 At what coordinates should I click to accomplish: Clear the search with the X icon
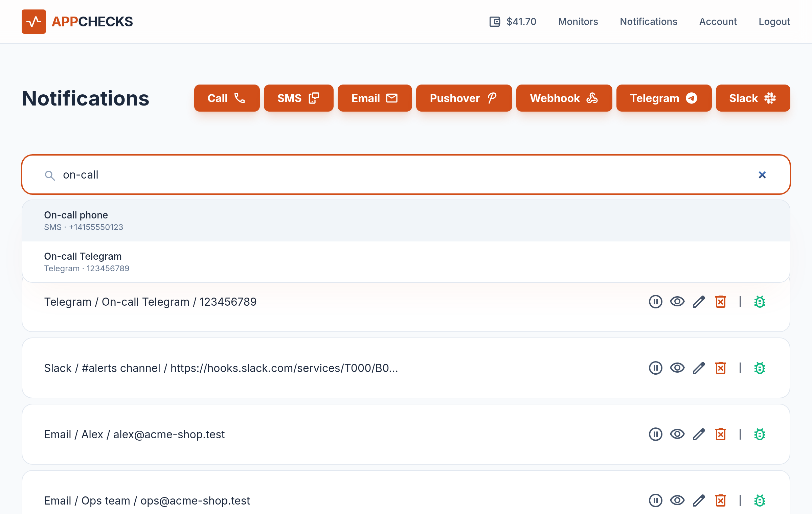[x=762, y=175]
